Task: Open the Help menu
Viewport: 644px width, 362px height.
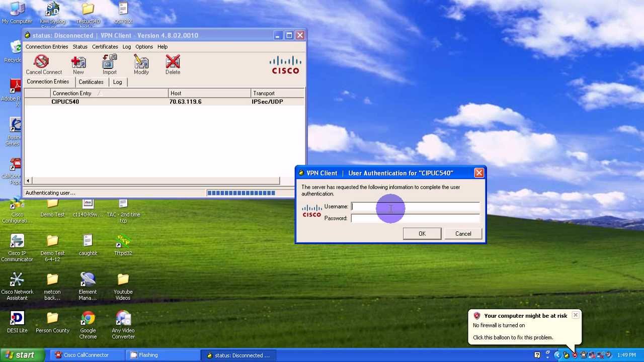Action: pyautogui.click(x=163, y=47)
